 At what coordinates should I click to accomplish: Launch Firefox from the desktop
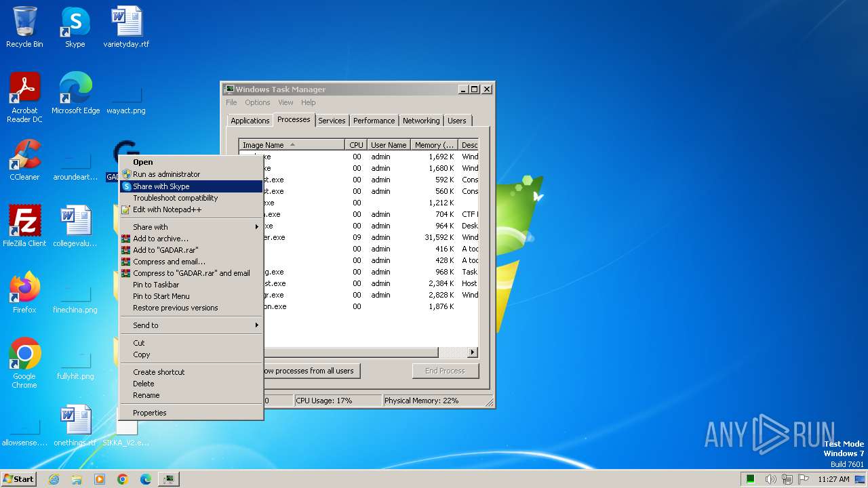pyautogui.click(x=24, y=293)
